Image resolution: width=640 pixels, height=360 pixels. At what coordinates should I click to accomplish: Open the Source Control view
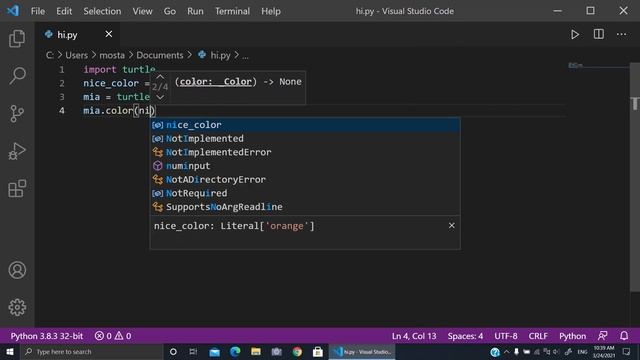click(17, 113)
